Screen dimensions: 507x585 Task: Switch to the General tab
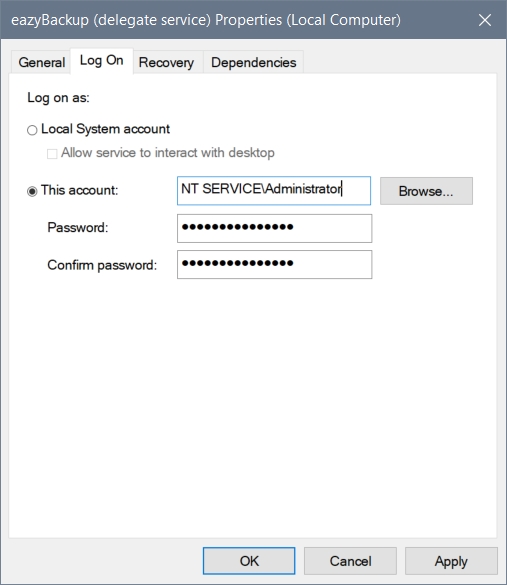point(41,62)
